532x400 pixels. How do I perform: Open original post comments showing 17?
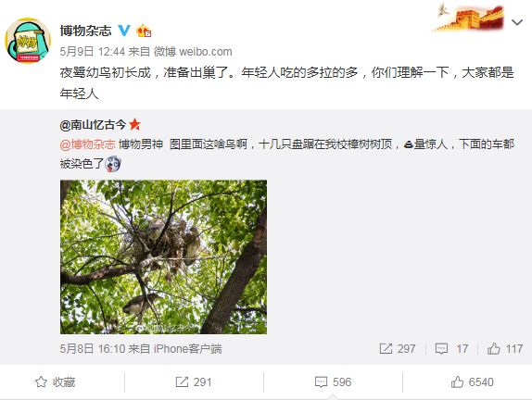pos(451,349)
